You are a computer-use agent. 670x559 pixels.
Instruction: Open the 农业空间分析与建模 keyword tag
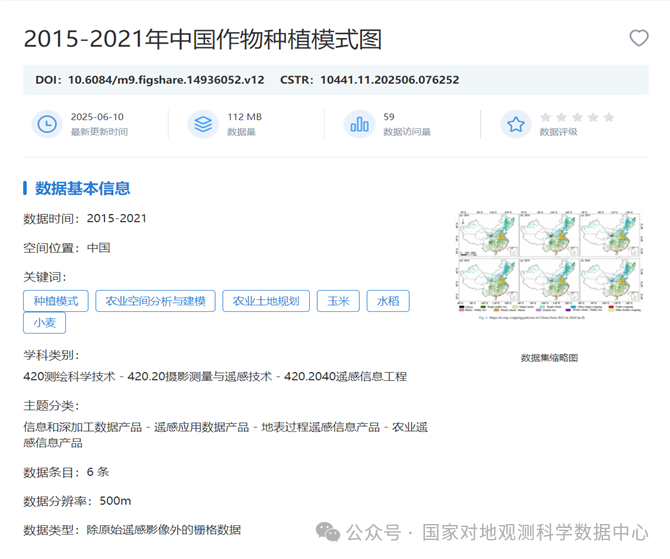coord(155,301)
